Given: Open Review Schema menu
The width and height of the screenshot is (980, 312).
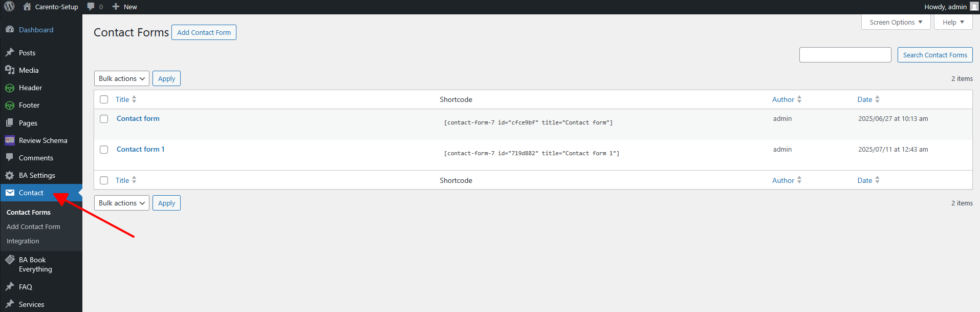Looking at the screenshot, I should (x=43, y=140).
